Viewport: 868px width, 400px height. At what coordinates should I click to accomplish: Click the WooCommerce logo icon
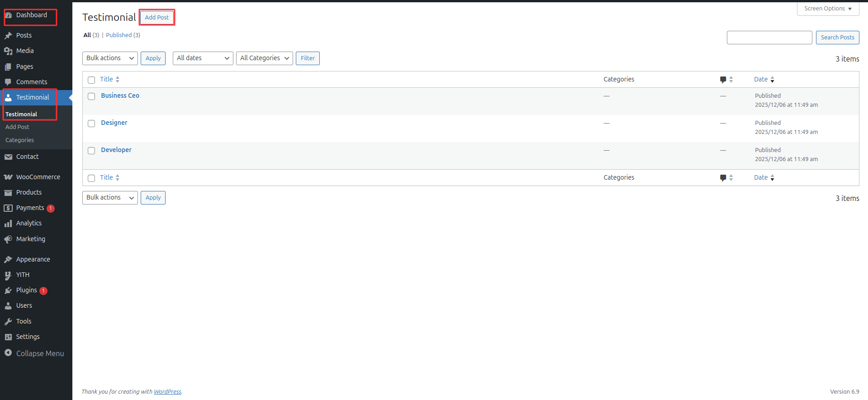point(8,177)
